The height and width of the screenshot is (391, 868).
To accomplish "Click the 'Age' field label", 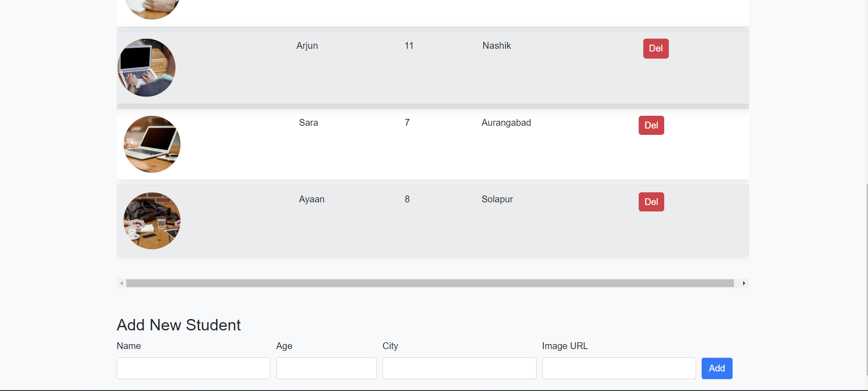I will pyautogui.click(x=284, y=346).
